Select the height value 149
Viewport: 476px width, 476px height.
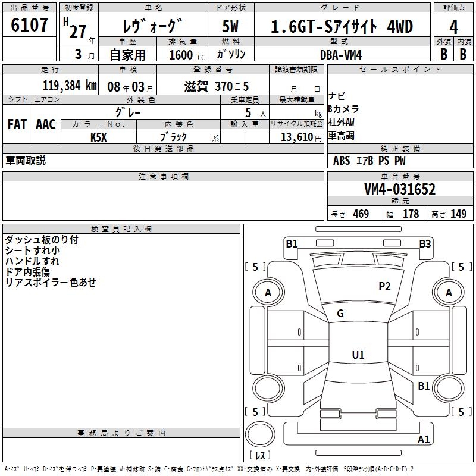pyautogui.click(x=458, y=214)
